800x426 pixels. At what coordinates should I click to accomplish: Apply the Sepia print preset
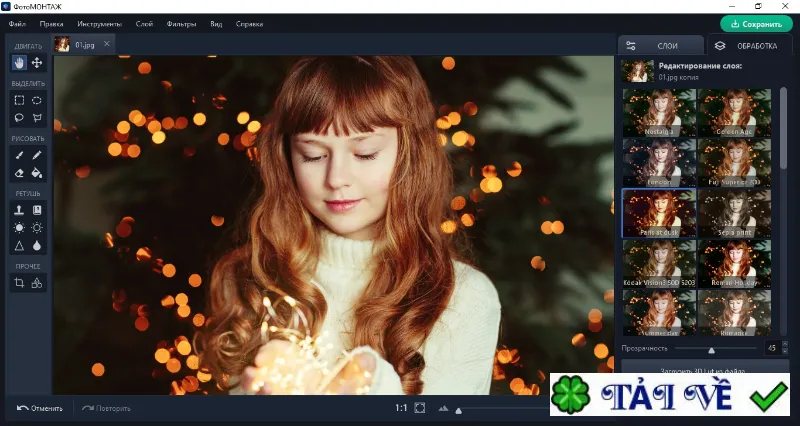735,213
